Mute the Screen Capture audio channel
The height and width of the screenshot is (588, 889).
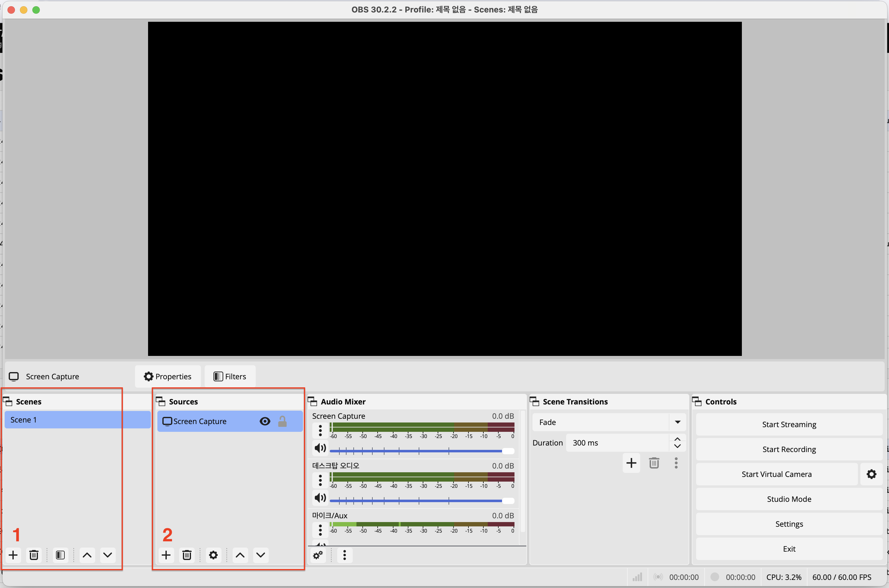point(320,448)
